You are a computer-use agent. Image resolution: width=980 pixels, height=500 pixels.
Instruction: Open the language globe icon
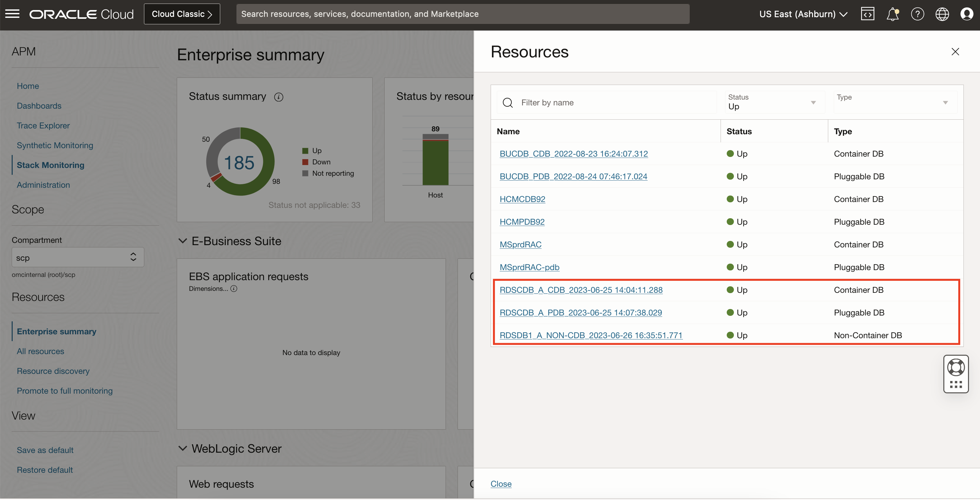click(x=942, y=14)
